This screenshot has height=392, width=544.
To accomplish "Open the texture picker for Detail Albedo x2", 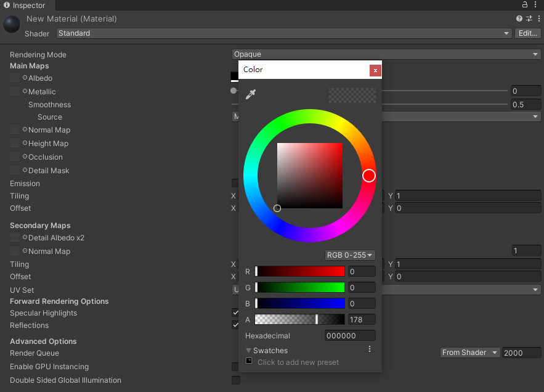I will [25, 237].
